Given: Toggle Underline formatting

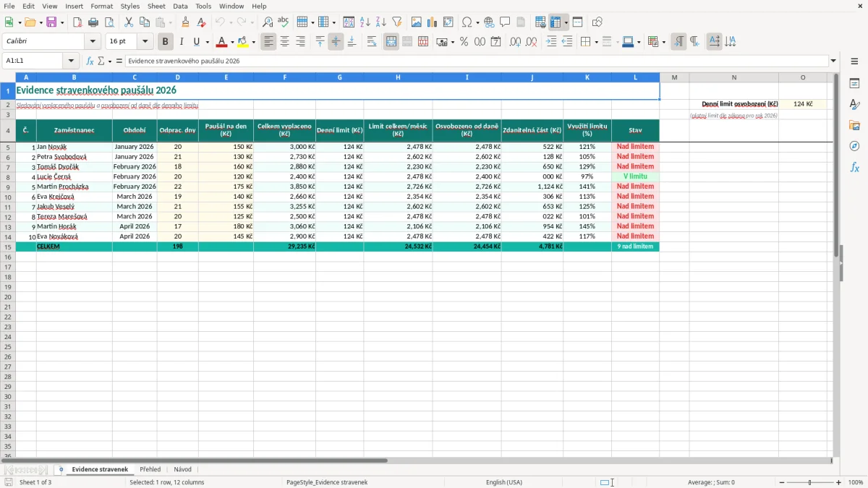Looking at the screenshot, I should [196, 42].
